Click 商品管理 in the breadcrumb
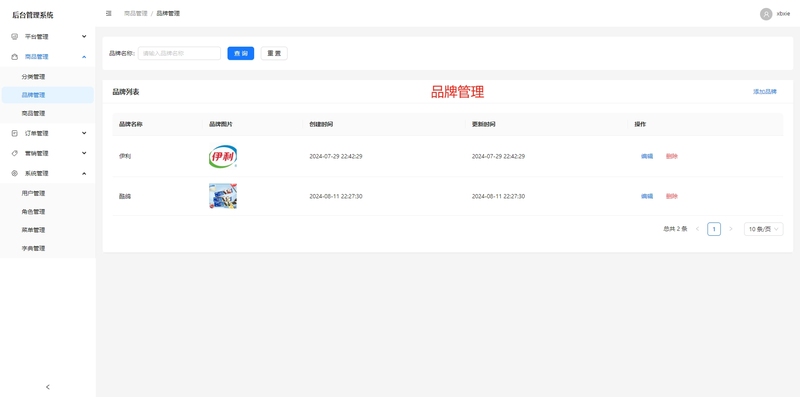Image resolution: width=800 pixels, height=397 pixels. pyautogui.click(x=136, y=13)
